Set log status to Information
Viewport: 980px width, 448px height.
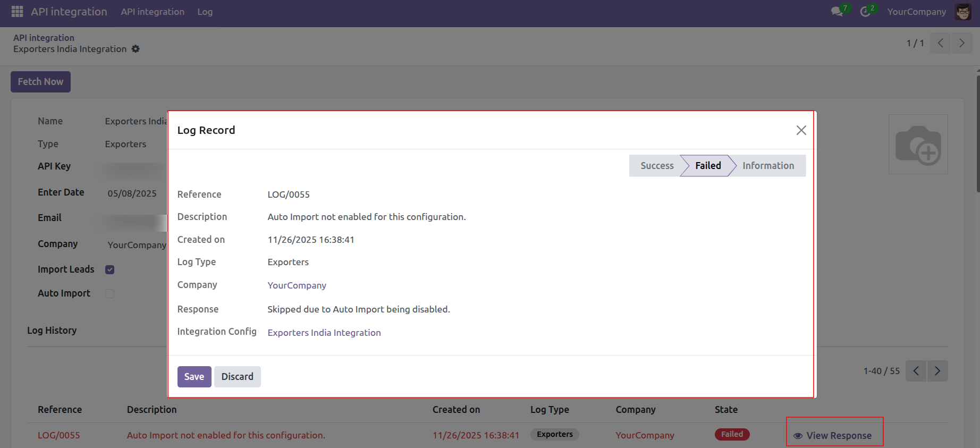[x=768, y=166]
